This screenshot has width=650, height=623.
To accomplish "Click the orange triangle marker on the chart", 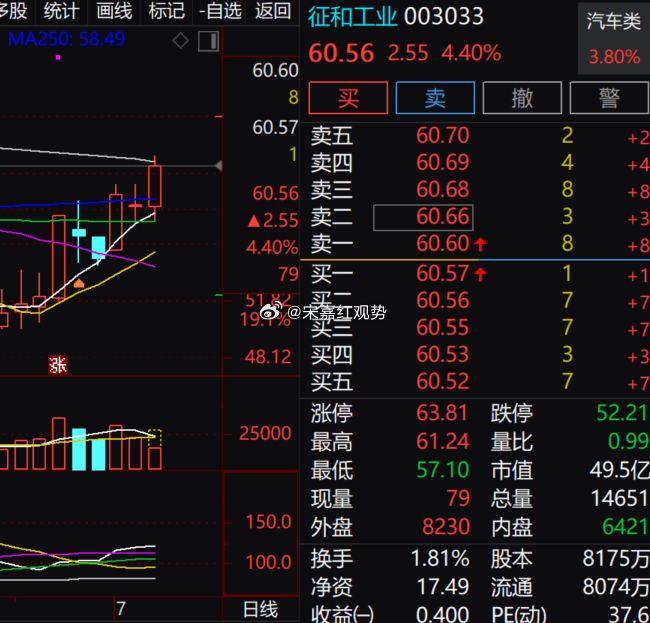I will [79, 284].
